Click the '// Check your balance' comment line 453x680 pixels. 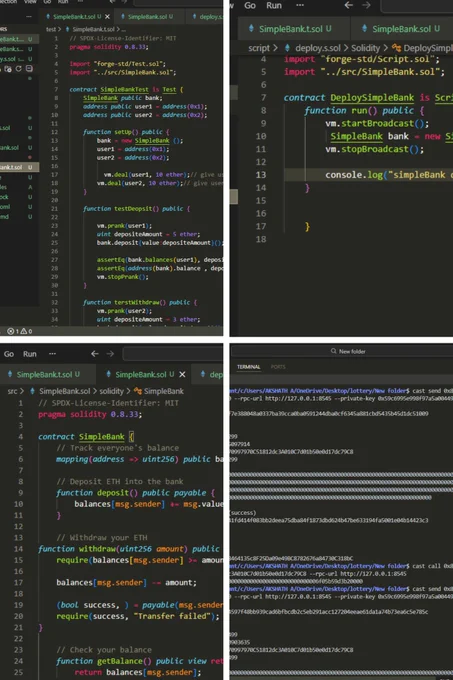[104, 650]
